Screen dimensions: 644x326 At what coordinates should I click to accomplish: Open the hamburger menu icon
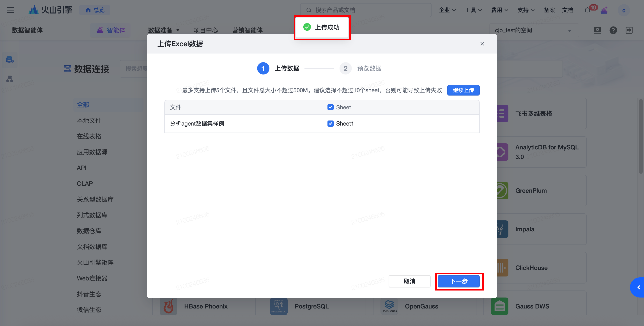coord(10,10)
